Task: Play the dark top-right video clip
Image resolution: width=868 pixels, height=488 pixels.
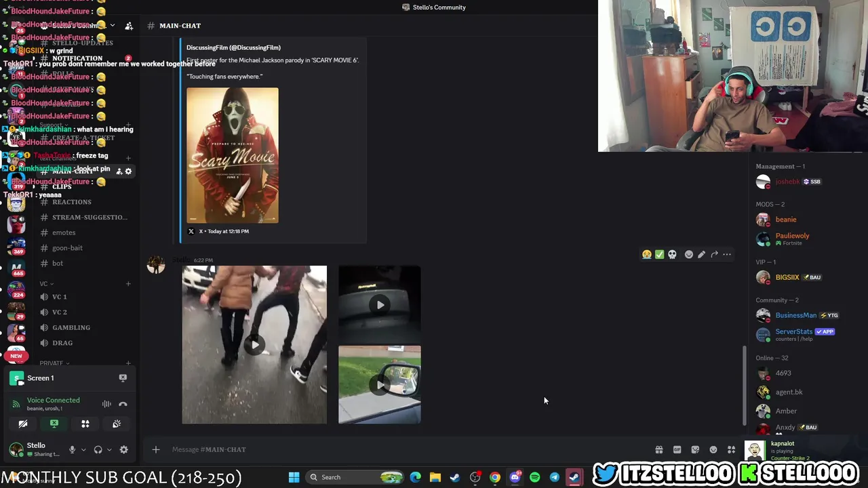Action: 380,304
